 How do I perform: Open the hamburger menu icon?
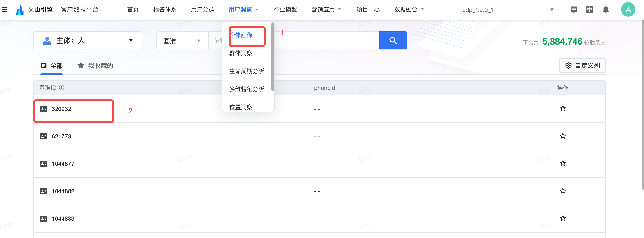(x=4, y=9)
